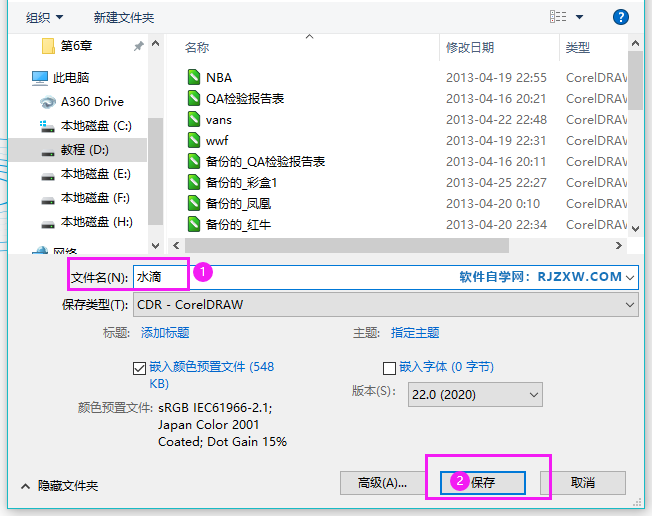Image resolution: width=652 pixels, height=516 pixels.
Task: Click the icon next to QA检验报告表 file
Action: pos(194,98)
